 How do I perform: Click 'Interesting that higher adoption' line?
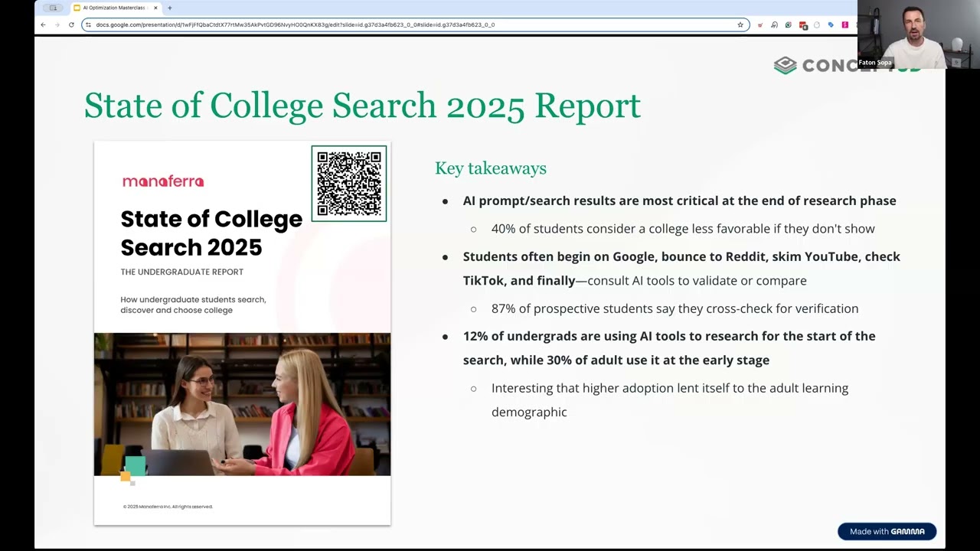(x=670, y=400)
